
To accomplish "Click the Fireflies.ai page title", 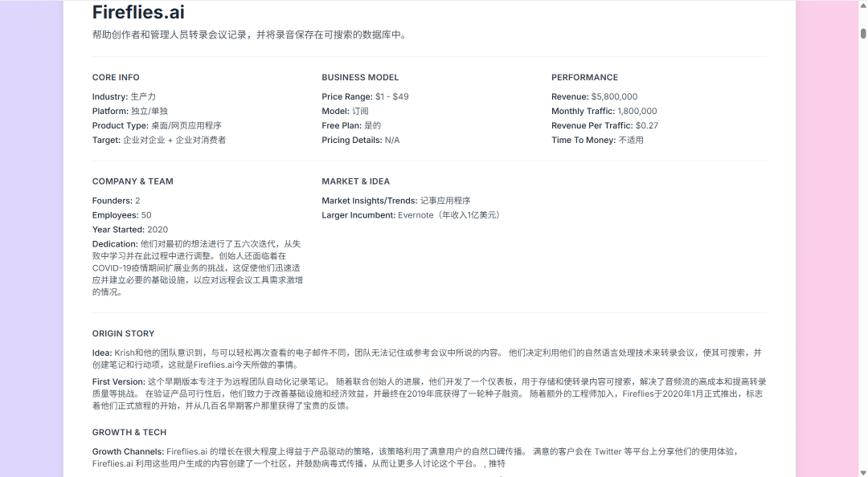I will (x=138, y=12).
